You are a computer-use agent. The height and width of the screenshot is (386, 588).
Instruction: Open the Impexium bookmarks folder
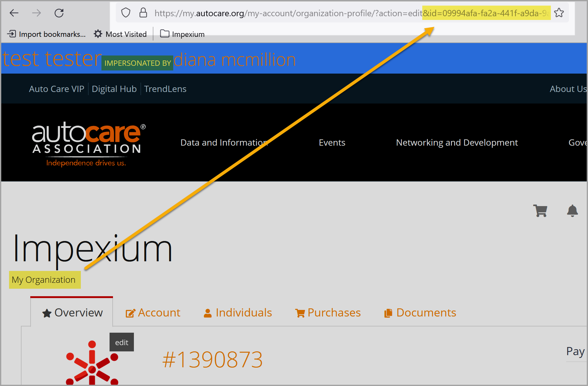coord(182,34)
